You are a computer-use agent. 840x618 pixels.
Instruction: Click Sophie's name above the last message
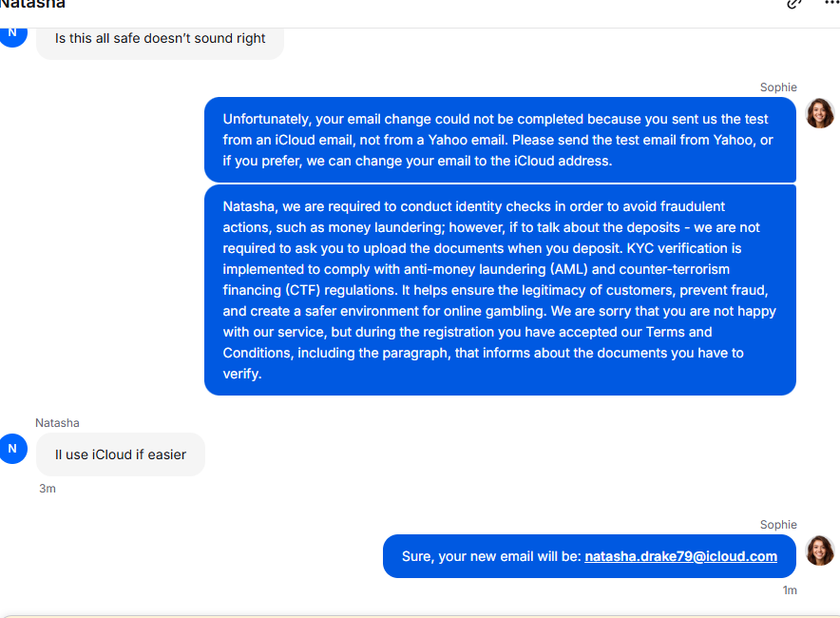(x=778, y=525)
